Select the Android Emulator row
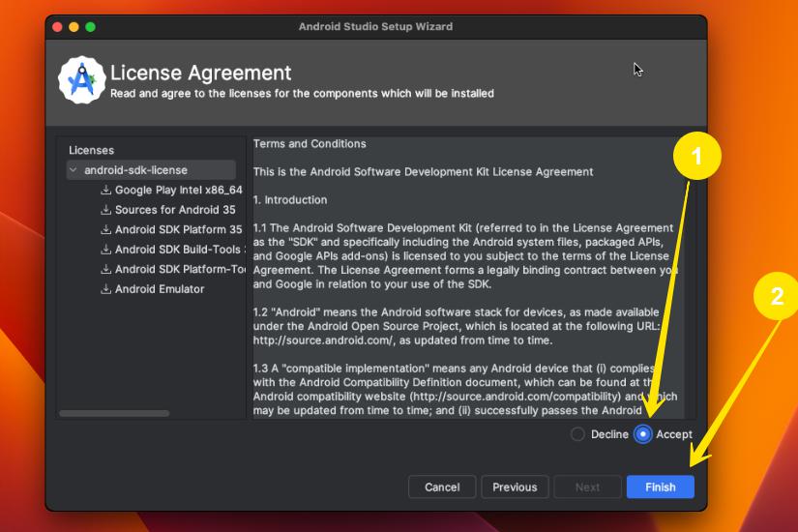This screenshot has width=798, height=532. [x=152, y=289]
